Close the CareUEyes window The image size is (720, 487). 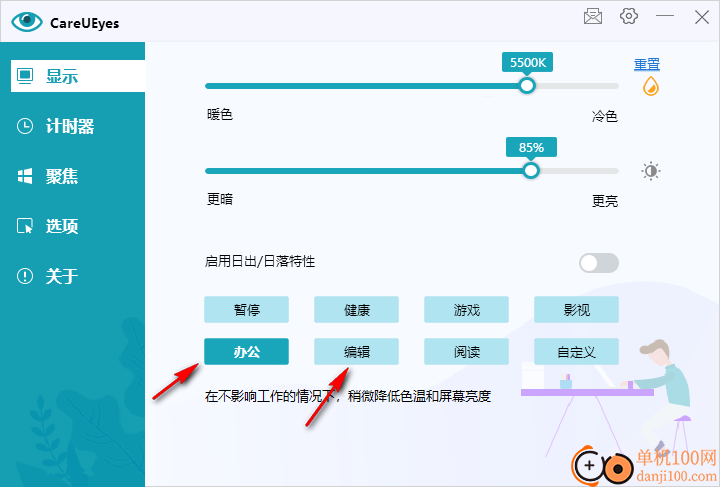click(702, 17)
